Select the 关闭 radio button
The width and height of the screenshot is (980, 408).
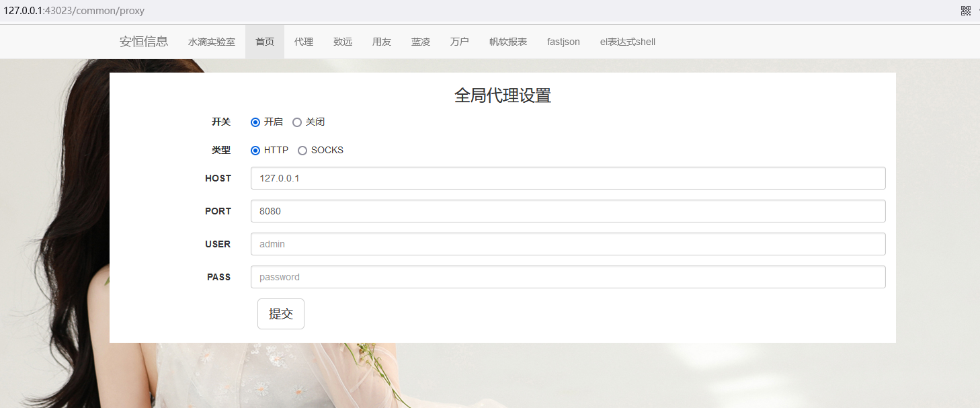coord(297,122)
